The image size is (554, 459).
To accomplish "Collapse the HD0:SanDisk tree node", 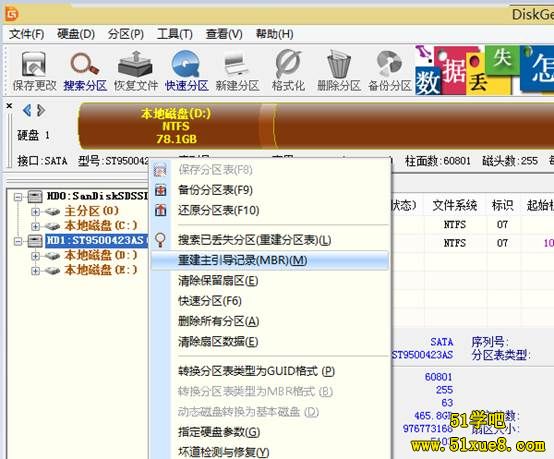I will pos(18,197).
